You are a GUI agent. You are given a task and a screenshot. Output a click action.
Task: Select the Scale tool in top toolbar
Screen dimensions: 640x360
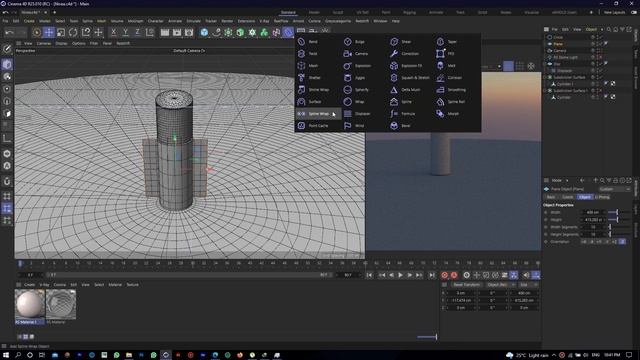coord(61,32)
